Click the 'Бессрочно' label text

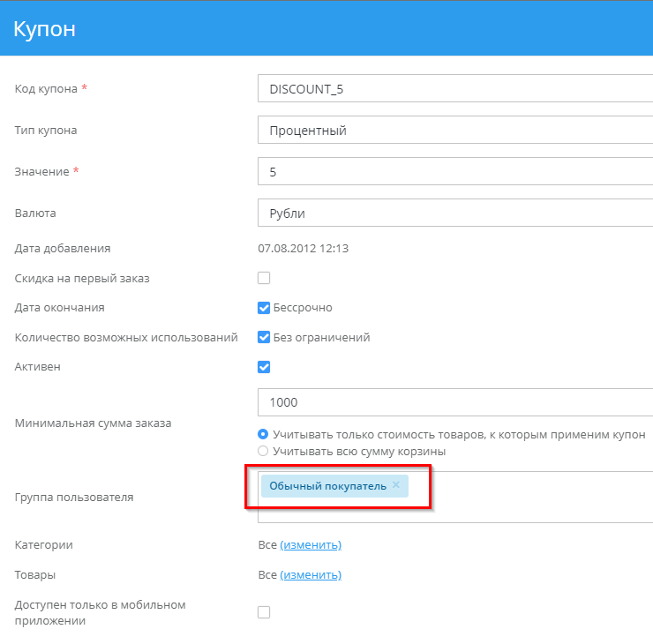tap(303, 308)
